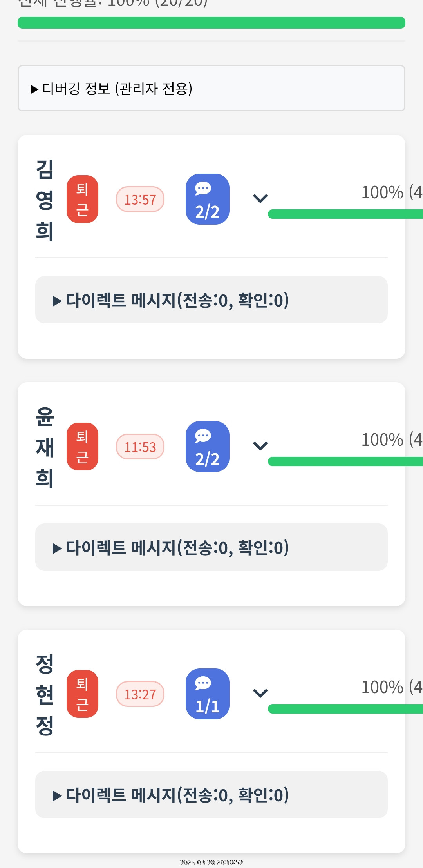The height and width of the screenshot is (868, 423).
Task: Open 정현정's chat message icon showing 1/1
Action: (x=207, y=694)
